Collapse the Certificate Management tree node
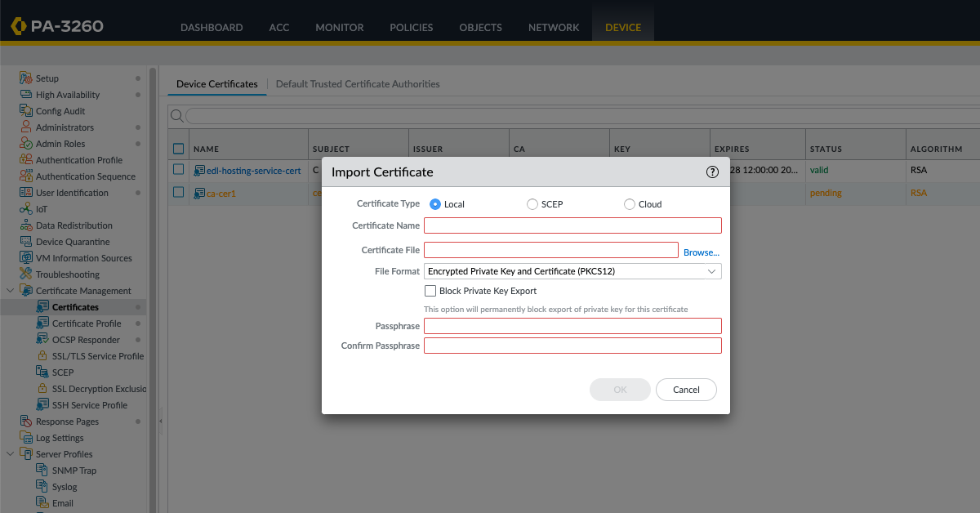Viewport: 980px width, 513px height. [10, 291]
